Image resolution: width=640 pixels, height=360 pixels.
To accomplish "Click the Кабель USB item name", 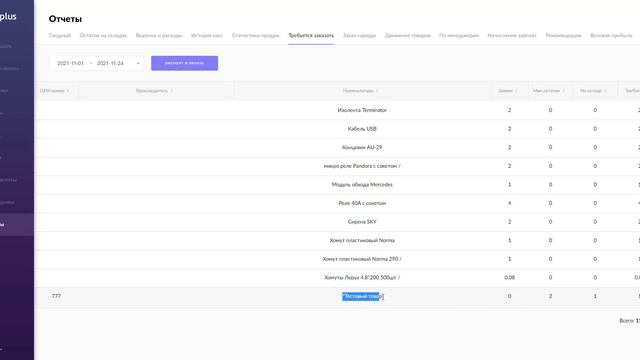I will 362,129.
